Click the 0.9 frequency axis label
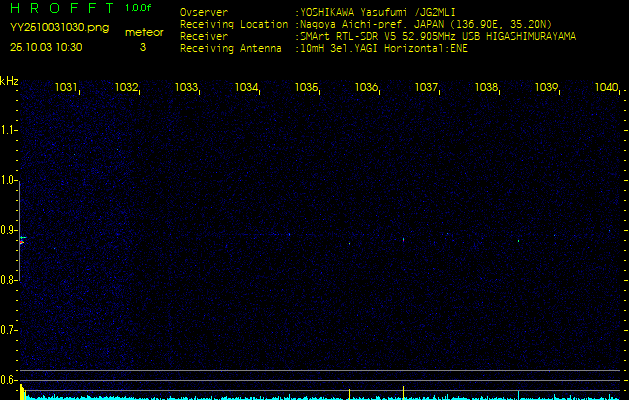Viewport: 629px width, 400px height. pyautogui.click(x=8, y=230)
